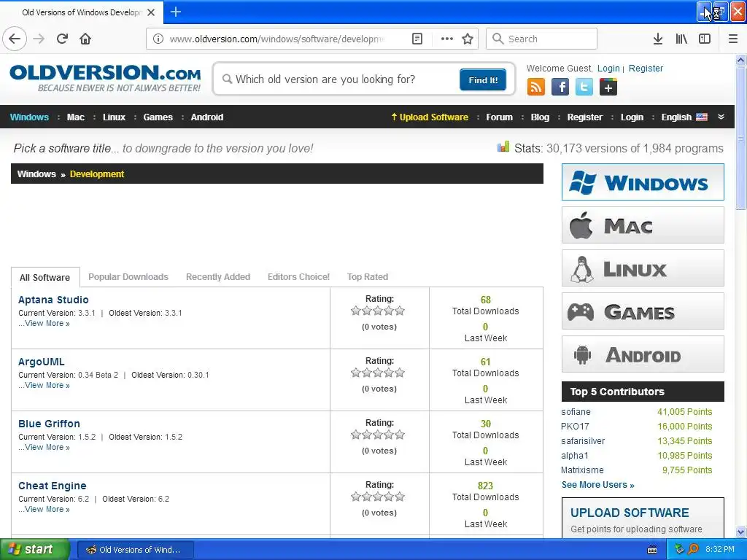Open the Windows Start button

coord(35,549)
